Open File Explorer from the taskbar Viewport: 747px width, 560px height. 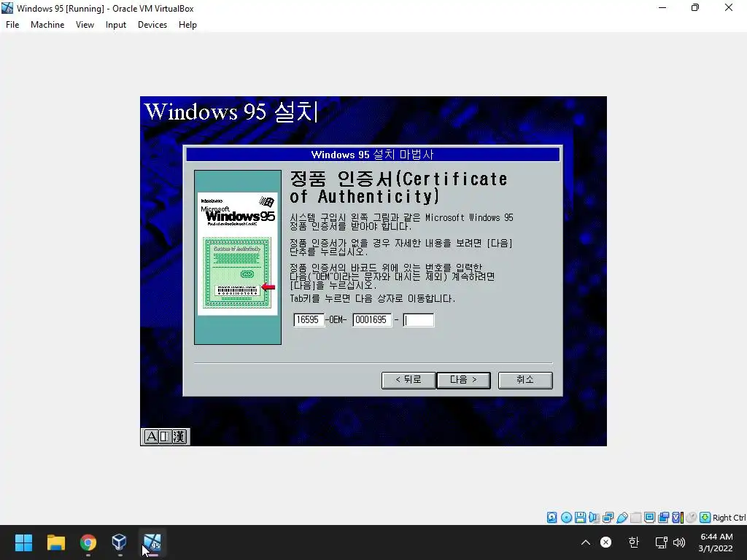(55, 542)
